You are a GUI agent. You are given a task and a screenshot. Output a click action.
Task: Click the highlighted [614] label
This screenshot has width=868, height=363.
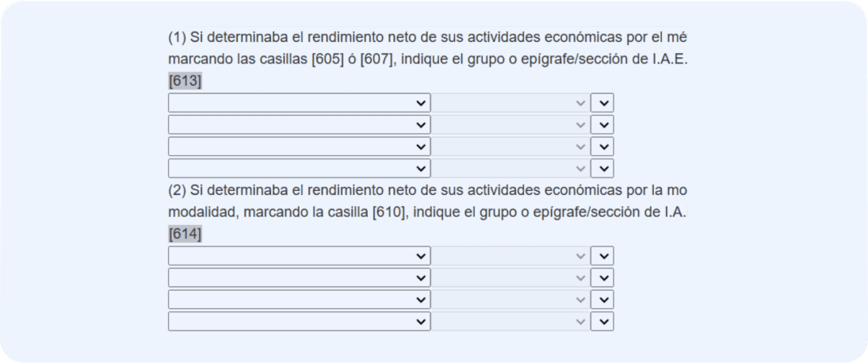click(185, 235)
